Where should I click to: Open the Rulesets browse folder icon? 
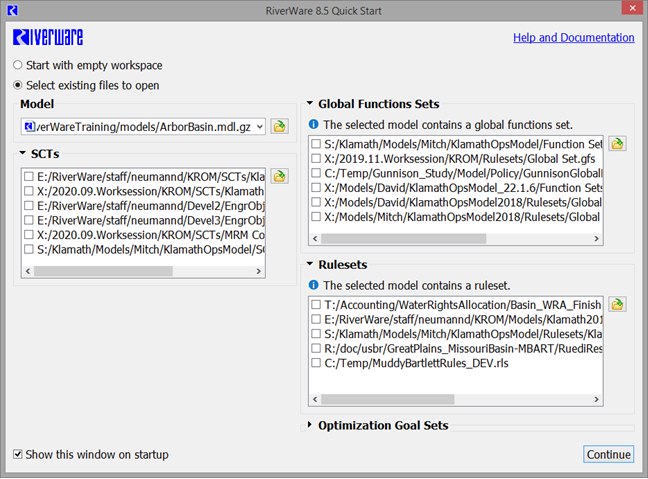(x=617, y=304)
